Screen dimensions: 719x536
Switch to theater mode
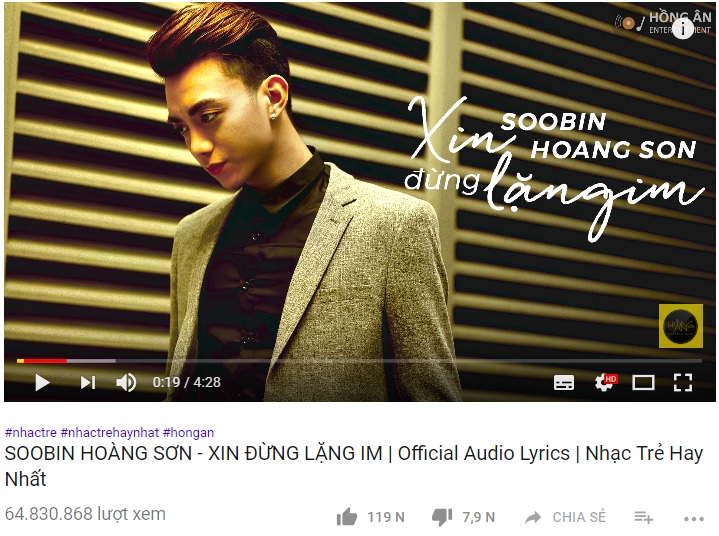[x=643, y=382]
